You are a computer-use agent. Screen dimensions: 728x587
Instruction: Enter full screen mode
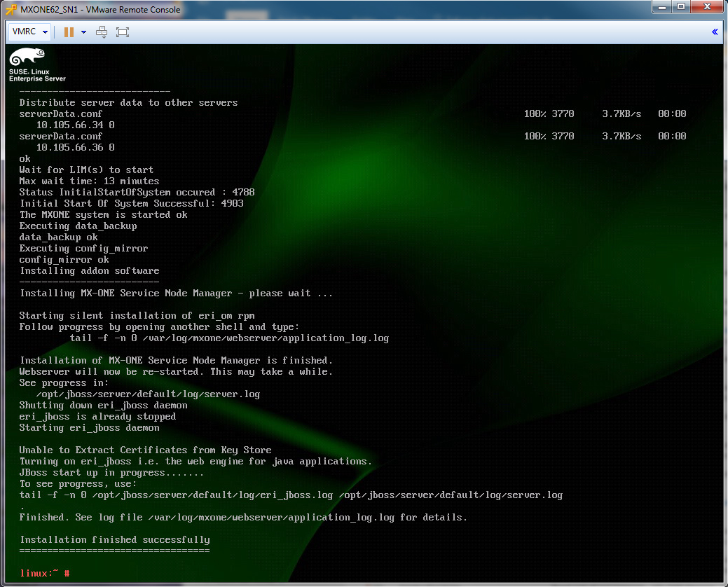pyautogui.click(x=123, y=32)
